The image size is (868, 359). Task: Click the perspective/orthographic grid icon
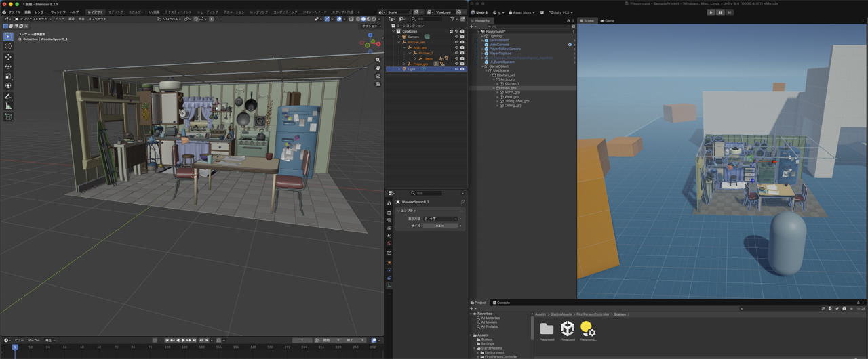tap(378, 84)
